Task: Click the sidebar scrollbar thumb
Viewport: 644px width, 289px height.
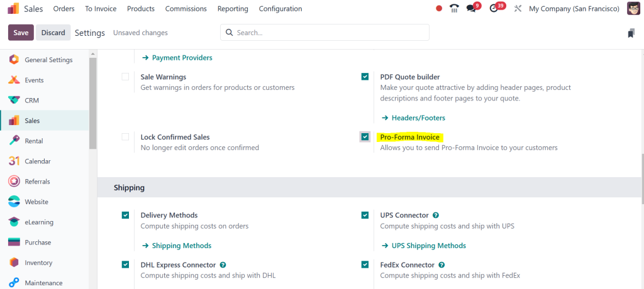Action: point(92,102)
